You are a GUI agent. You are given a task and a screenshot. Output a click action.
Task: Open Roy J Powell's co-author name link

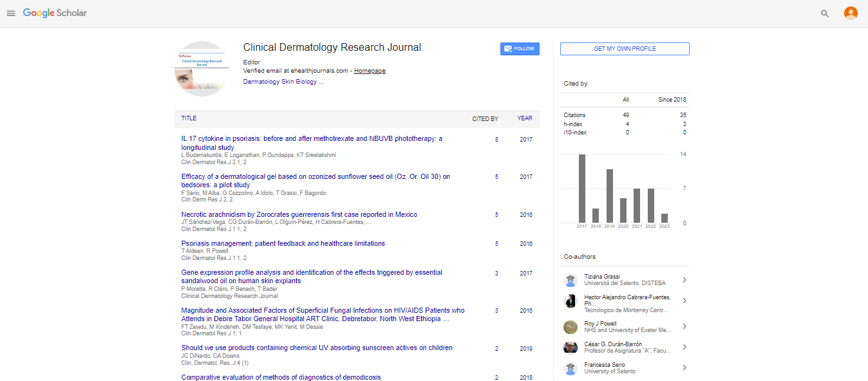[600, 324]
